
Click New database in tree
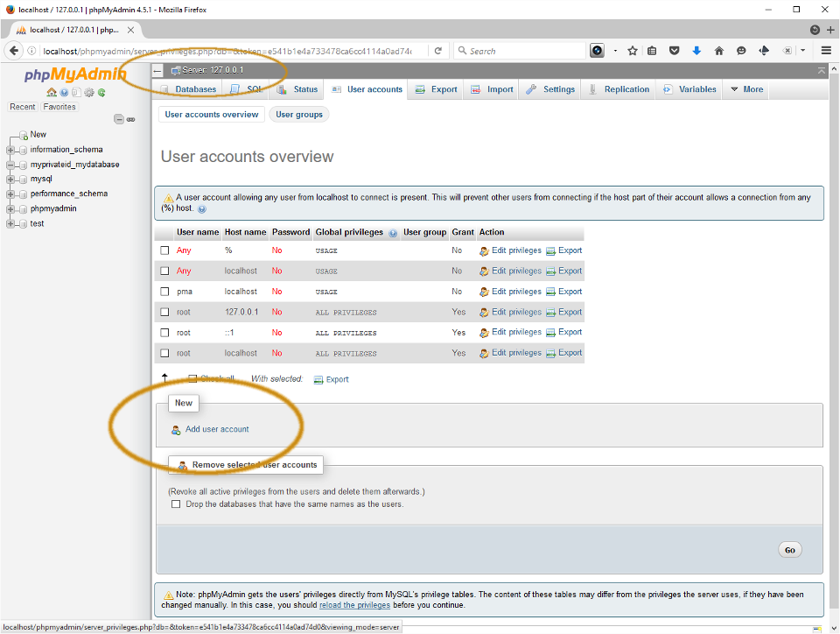38,135
